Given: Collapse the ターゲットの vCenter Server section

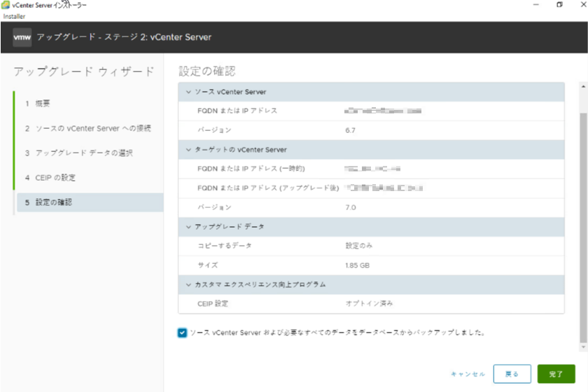Looking at the screenshot, I should [x=188, y=150].
